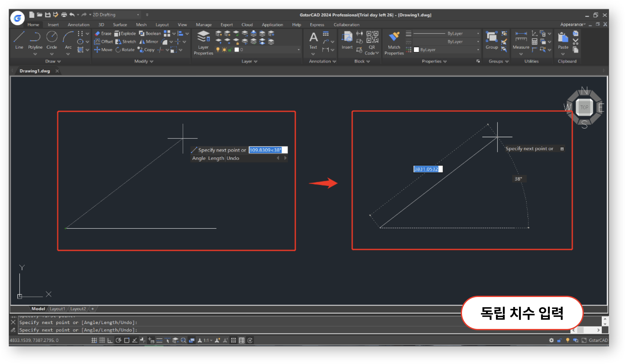The height and width of the screenshot is (364, 625).
Task: Select the Move tool
Action: pyautogui.click(x=103, y=50)
